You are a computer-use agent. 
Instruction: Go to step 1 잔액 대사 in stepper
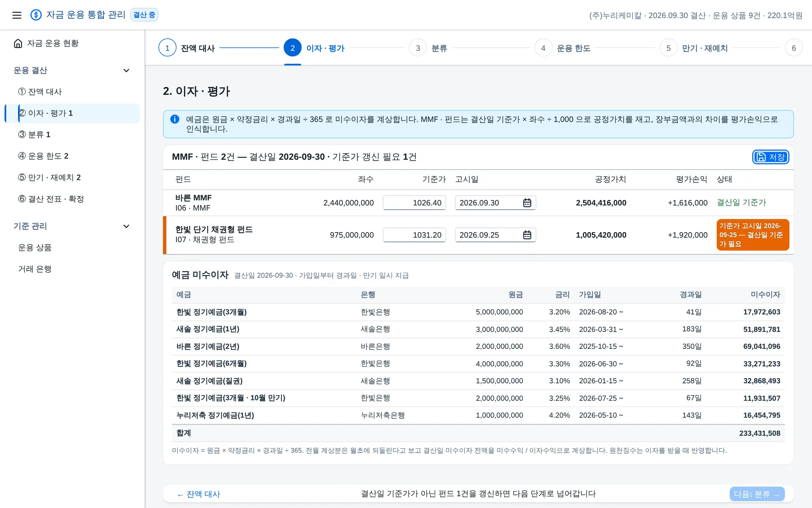coord(187,48)
